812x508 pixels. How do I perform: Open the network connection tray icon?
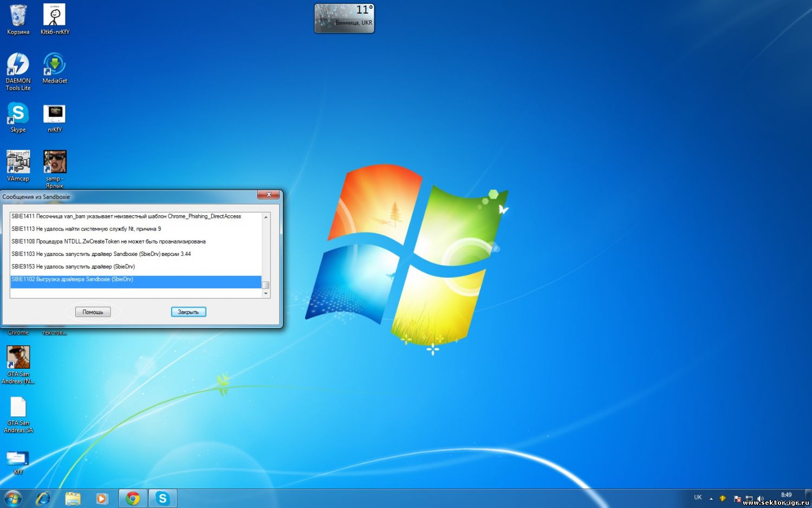point(749,498)
